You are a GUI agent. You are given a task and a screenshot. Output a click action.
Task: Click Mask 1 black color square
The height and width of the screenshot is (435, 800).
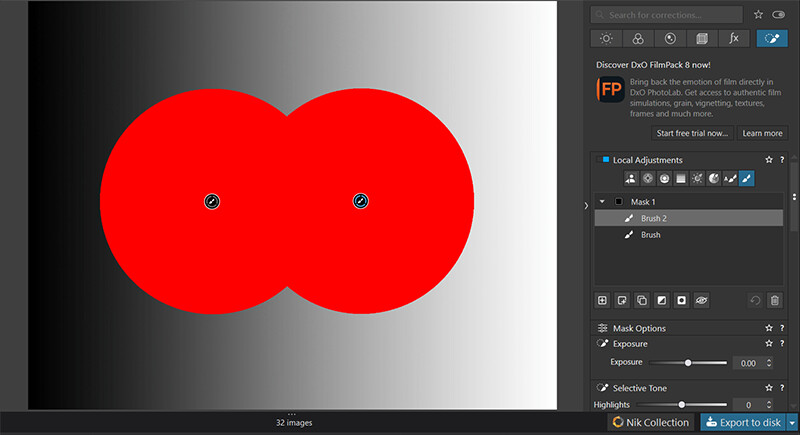[618, 201]
